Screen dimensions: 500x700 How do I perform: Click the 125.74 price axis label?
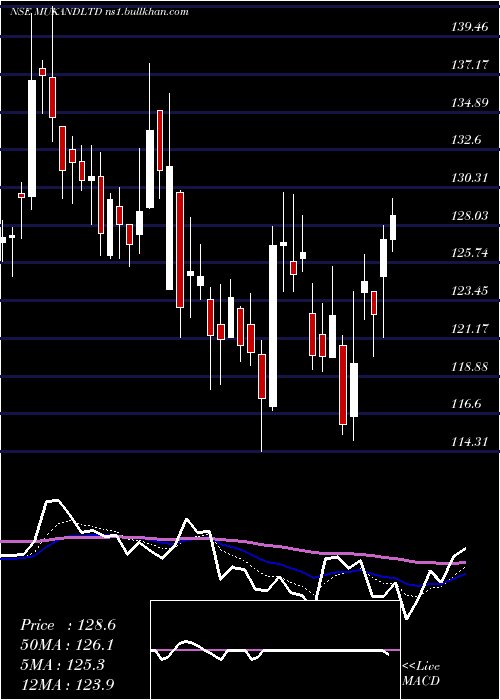[x=470, y=253]
